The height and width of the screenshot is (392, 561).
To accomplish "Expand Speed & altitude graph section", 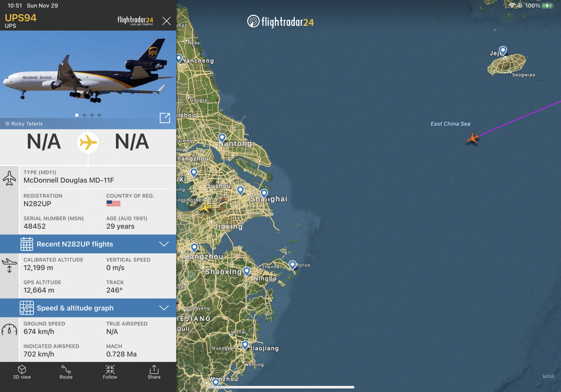I will coord(88,308).
